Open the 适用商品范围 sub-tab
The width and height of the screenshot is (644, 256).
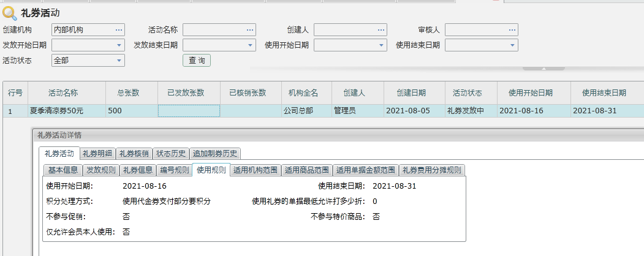307,170
